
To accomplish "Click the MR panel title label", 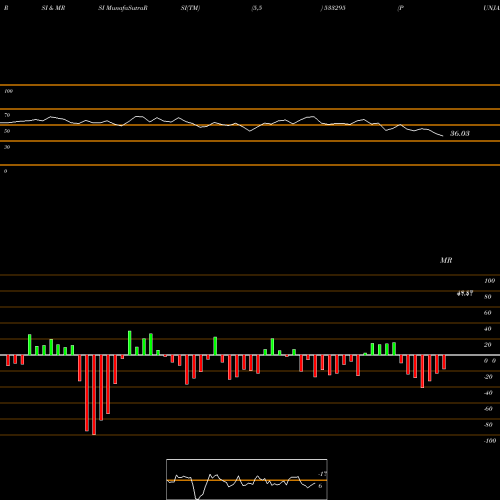I will [446, 260].
